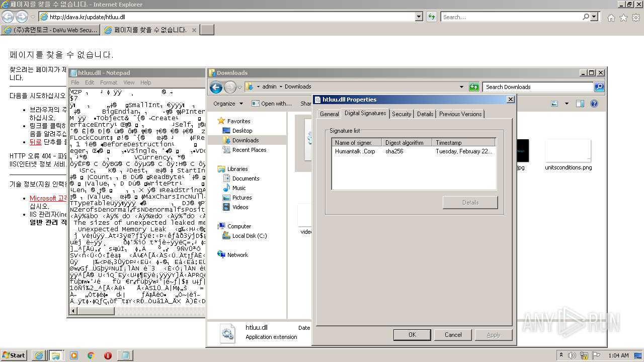Viewport: 644px width, 362px height.
Task: Expand the address bar history dropdown
Action: point(461,87)
